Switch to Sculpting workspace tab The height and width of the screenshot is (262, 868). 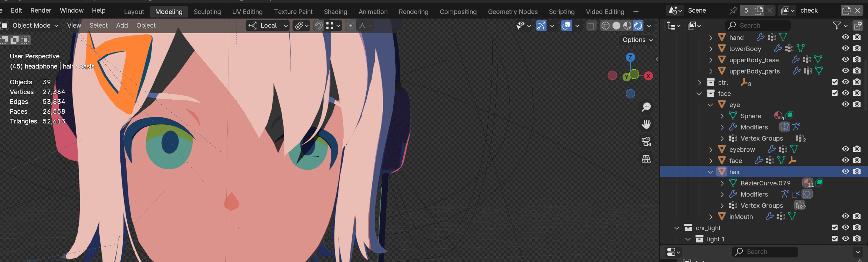(x=207, y=12)
